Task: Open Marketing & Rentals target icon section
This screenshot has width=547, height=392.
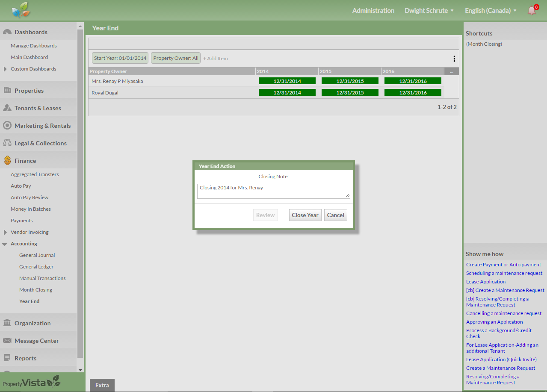Action: (7, 126)
